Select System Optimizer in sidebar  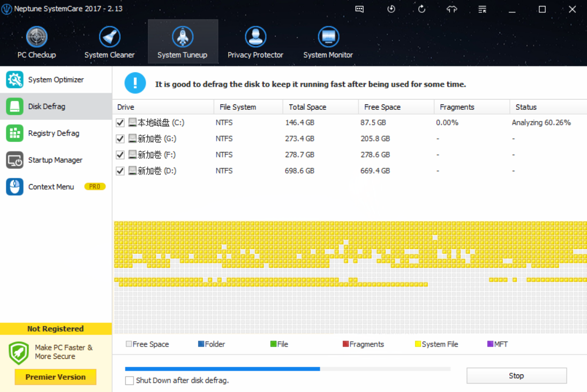coord(56,79)
